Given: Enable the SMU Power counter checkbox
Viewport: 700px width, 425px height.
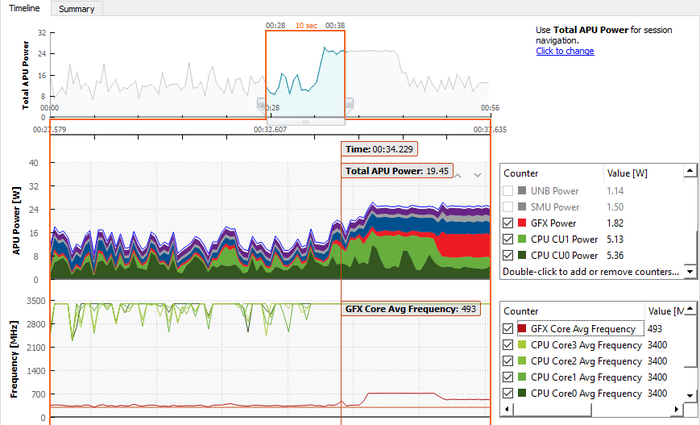Looking at the screenshot, I should tap(509, 206).
